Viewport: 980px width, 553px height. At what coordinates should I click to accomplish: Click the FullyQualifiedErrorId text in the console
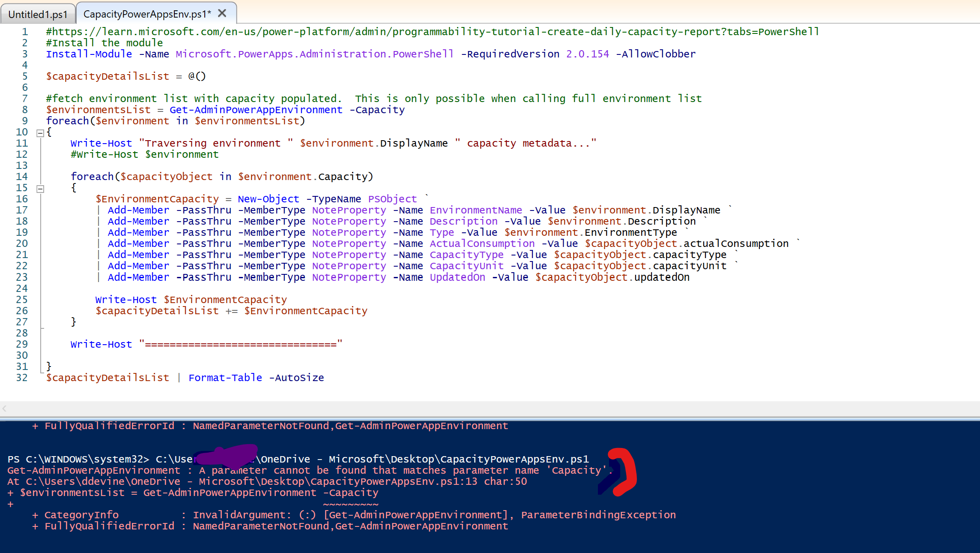click(x=109, y=526)
